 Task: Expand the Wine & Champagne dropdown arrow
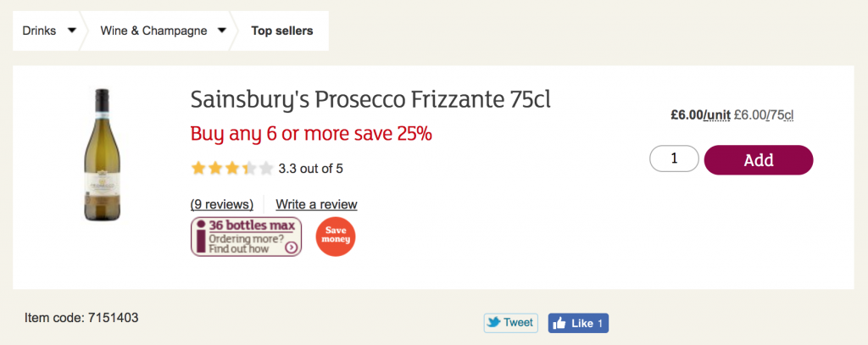pos(222,31)
